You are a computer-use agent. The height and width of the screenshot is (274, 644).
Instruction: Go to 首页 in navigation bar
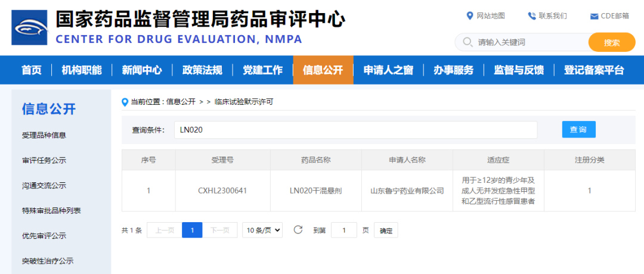(x=32, y=70)
